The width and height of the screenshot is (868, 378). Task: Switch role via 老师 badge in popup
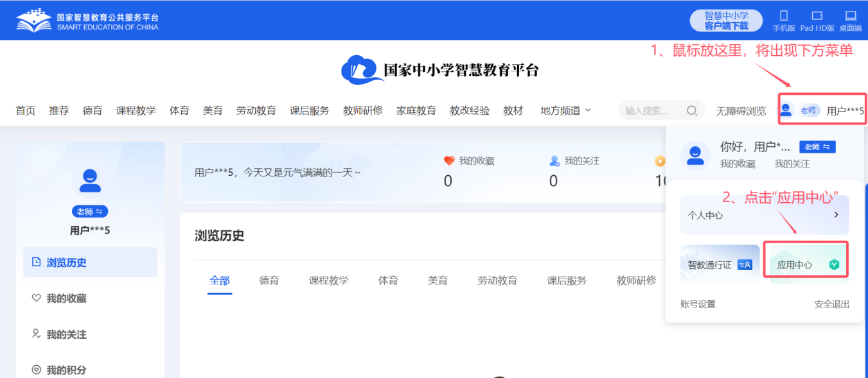[x=817, y=147]
